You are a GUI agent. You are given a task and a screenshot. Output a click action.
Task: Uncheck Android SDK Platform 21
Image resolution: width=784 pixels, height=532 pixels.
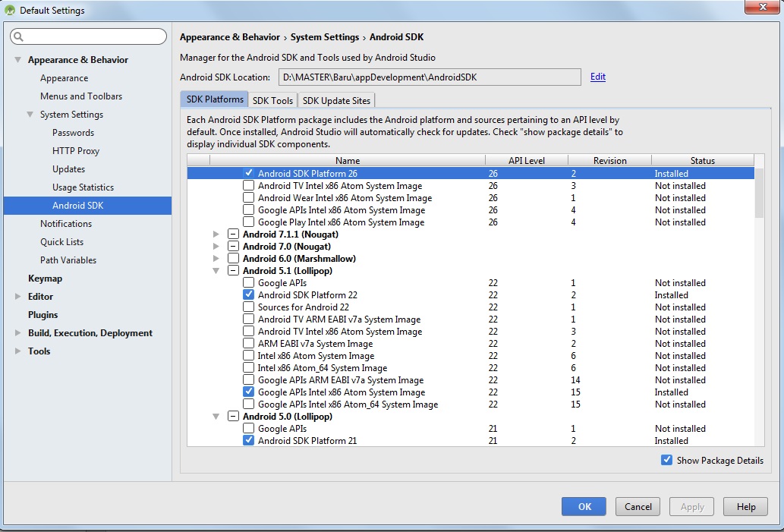[248, 440]
